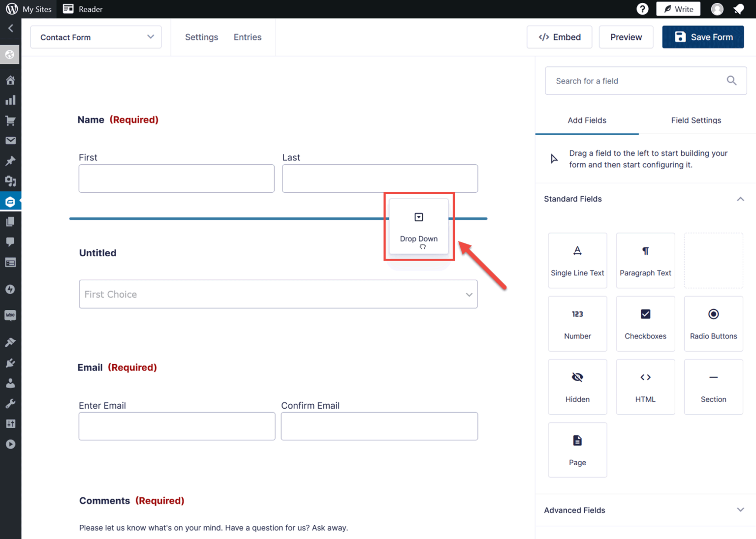Open the Entries tab

pyautogui.click(x=248, y=37)
